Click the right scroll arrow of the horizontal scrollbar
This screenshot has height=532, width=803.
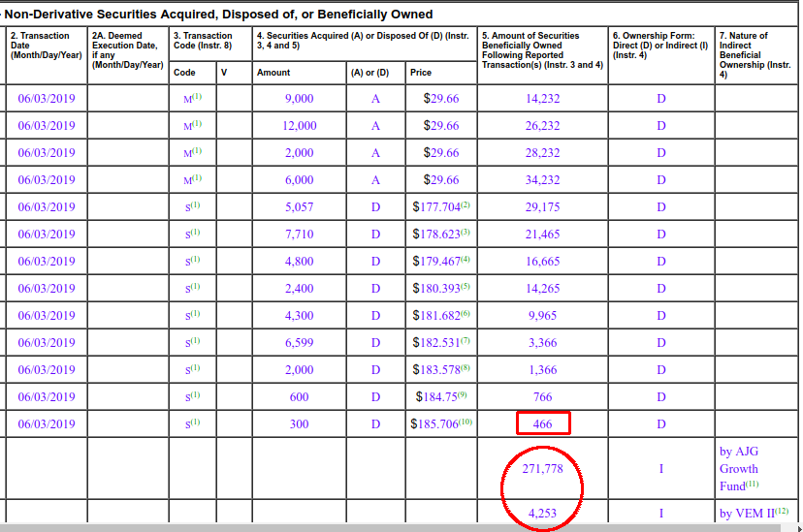pos(799,528)
